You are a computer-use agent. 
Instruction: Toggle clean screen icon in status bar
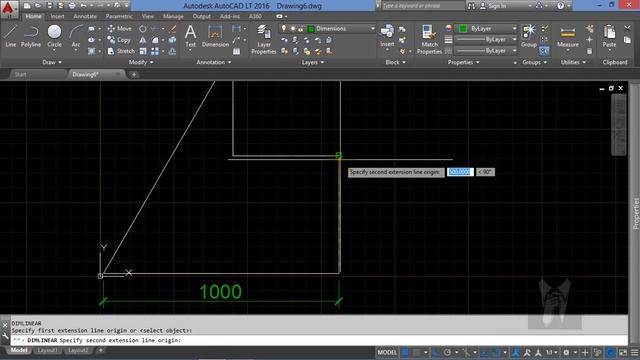pyautogui.click(x=623, y=352)
